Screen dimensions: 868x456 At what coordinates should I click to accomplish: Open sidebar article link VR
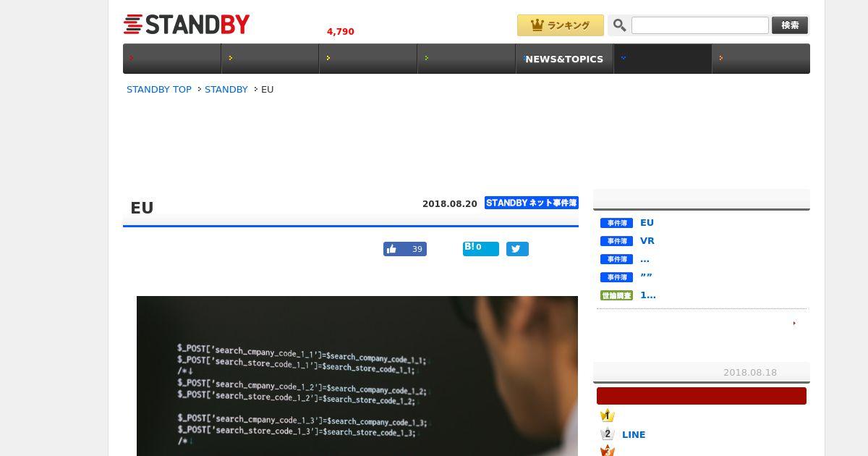[x=647, y=241]
